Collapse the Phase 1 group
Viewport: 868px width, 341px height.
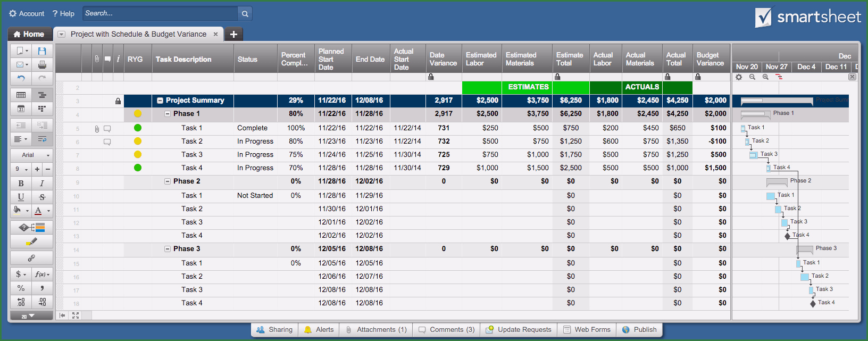(x=168, y=114)
